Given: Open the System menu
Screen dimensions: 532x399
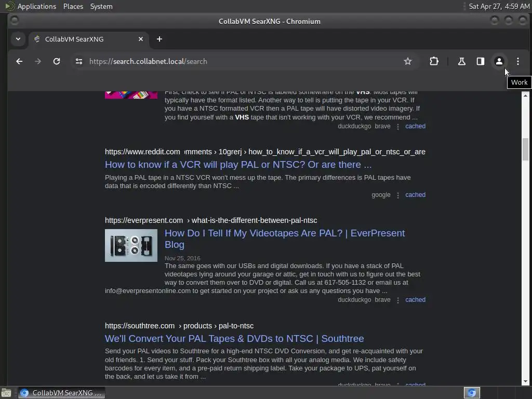Looking at the screenshot, I should click(x=101, y=6).
